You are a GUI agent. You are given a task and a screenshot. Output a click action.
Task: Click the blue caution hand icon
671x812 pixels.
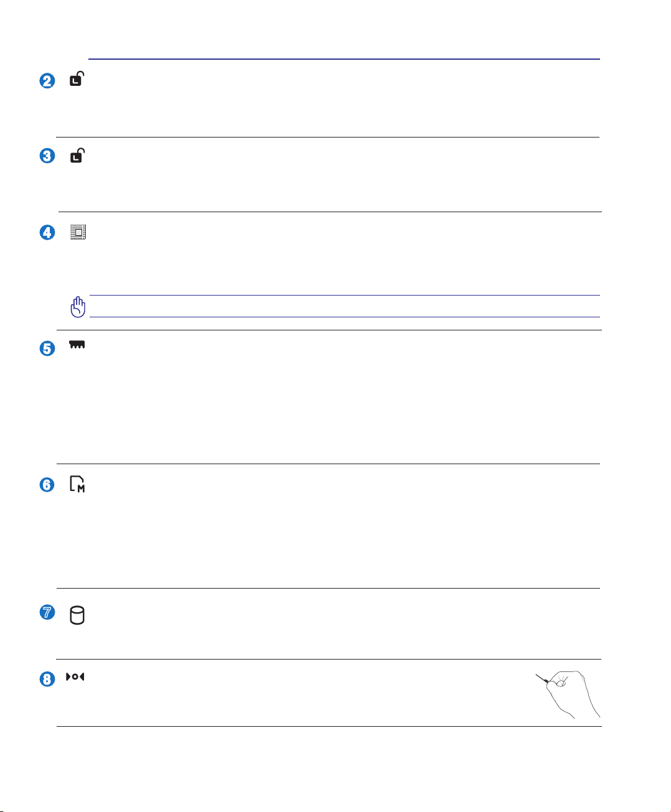coord(78,307)
